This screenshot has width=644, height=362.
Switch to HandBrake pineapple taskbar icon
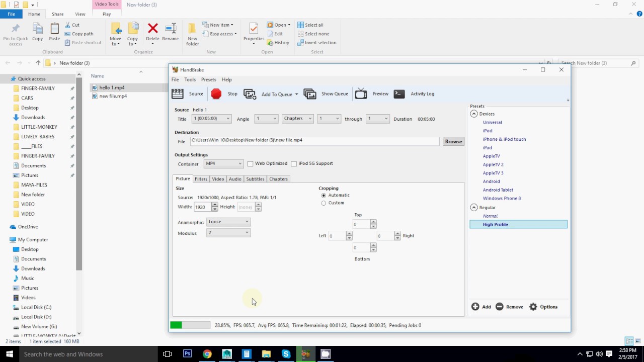[306, 354]
